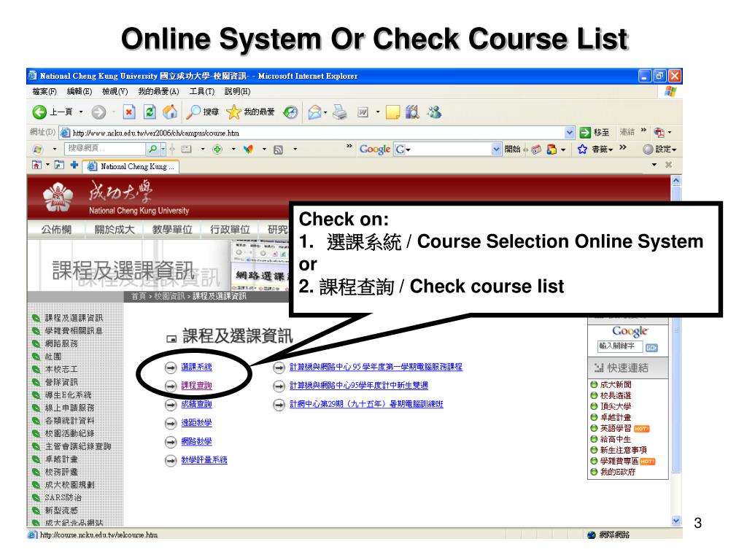
Task: Select the National Cheng Kung browser tab
Action: click(131, 166)
